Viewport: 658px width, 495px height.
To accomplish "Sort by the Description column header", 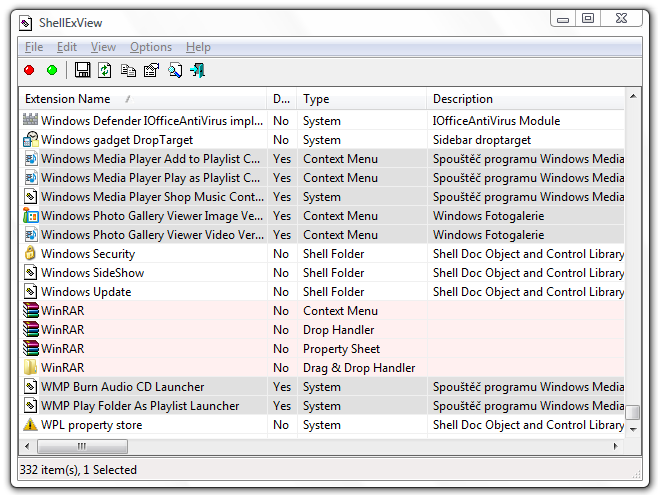I will coord(526,99).
